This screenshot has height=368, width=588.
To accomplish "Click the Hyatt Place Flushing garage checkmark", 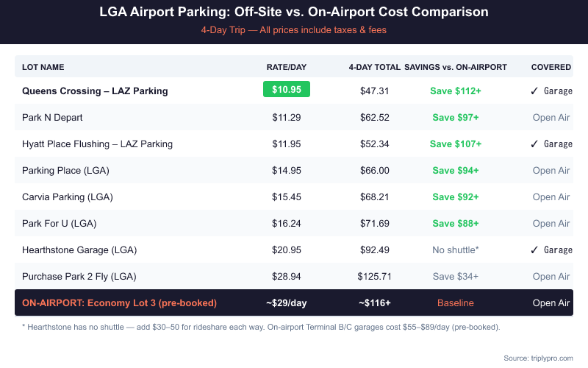I will pos(534,144).
